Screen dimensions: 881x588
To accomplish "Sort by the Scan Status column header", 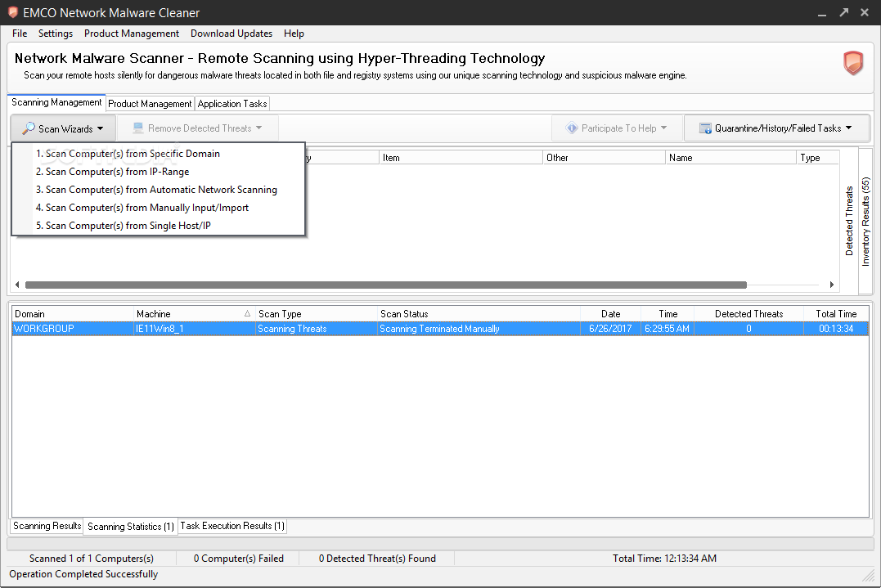I will coord(479,314).
